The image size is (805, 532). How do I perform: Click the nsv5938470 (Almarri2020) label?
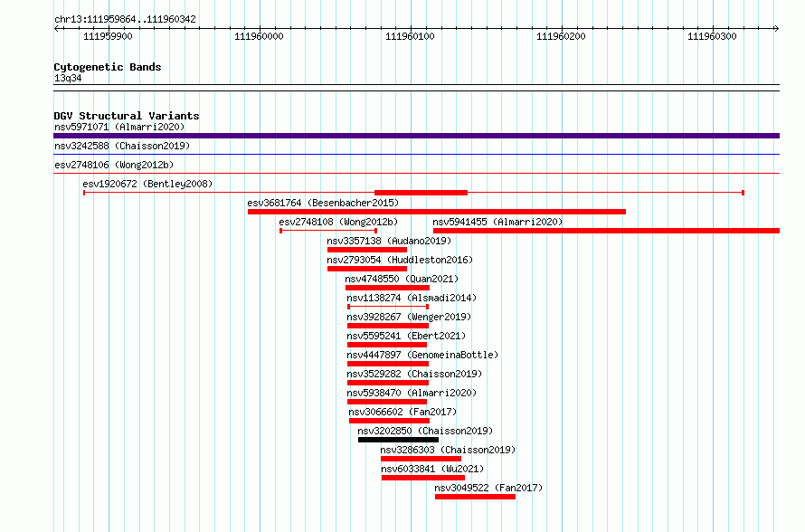[412, 393]
